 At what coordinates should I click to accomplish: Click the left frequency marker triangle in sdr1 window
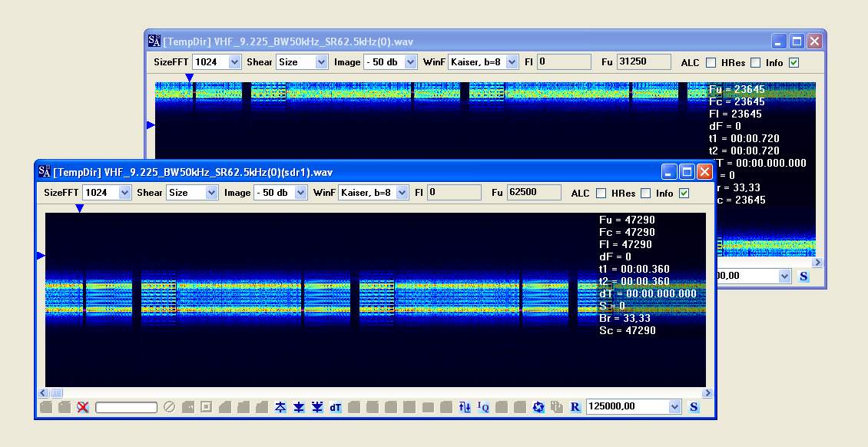[x=41, y=256]
